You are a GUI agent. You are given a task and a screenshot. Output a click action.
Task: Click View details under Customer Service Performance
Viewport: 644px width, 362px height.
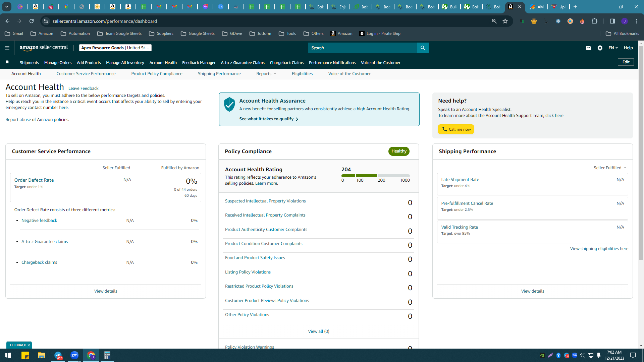[x=106, y=291]
